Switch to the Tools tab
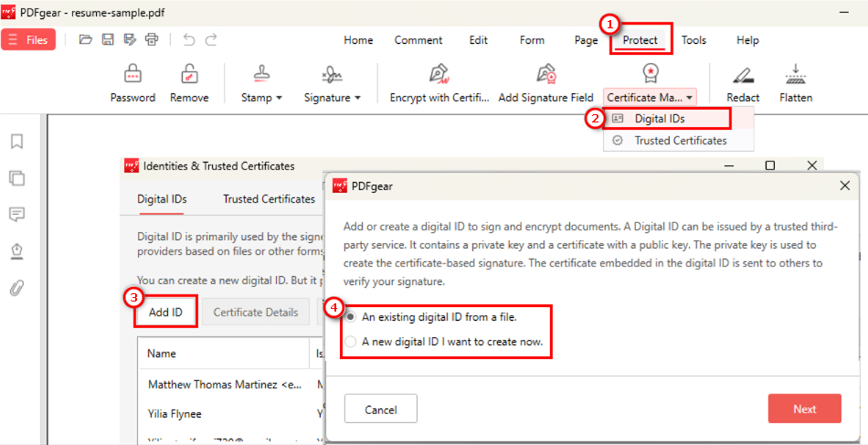The width and height of the screenshot is (868, 445). pos(693,40)
